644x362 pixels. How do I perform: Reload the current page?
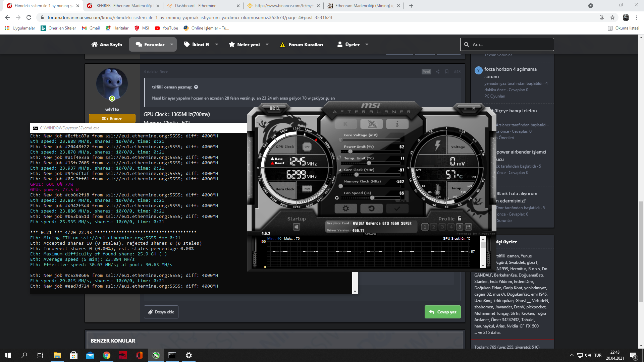tap(29, 17)
